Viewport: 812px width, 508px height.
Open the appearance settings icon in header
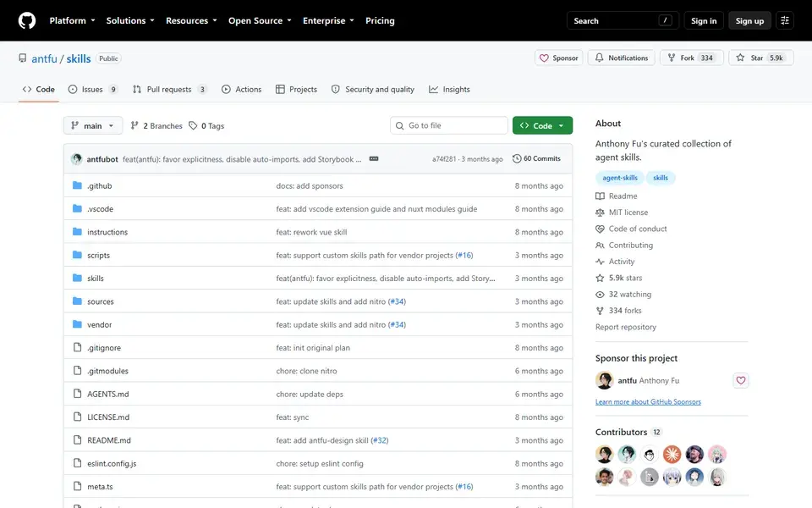785,20
